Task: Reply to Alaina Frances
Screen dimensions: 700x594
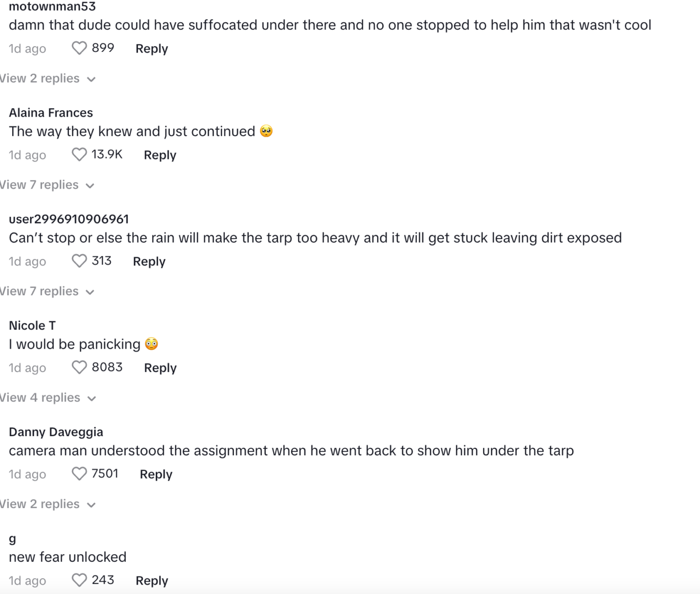Action: pyautogui.click(x=160, y=155)
